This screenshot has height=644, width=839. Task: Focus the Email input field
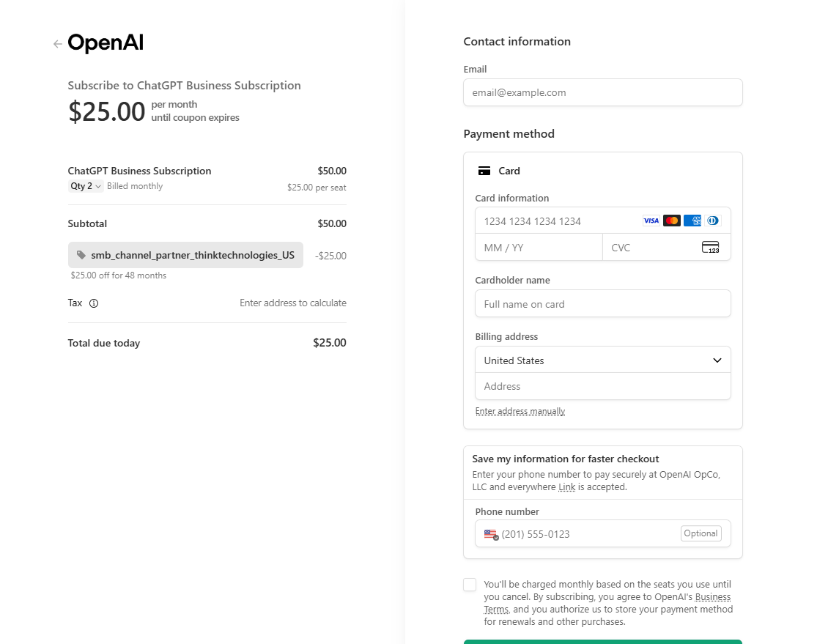[x=603, y=92]
